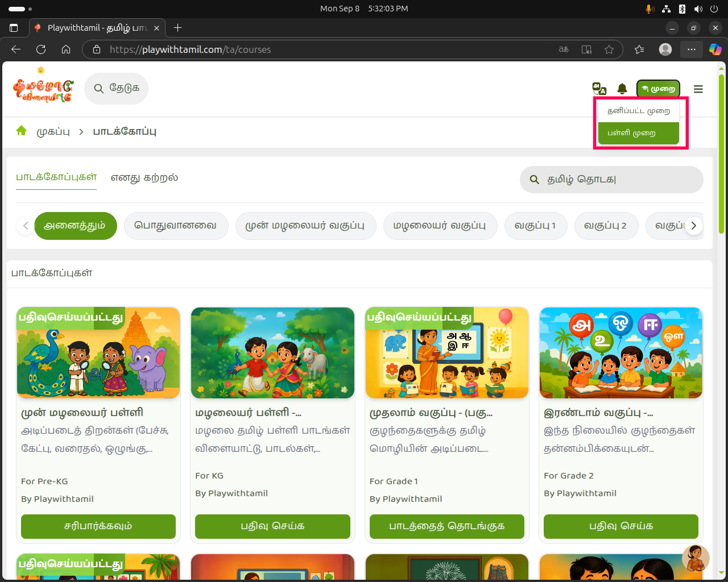Toggle the முறை mode dropdown button
The image size is (728, 582).
(x=658, y=89)
